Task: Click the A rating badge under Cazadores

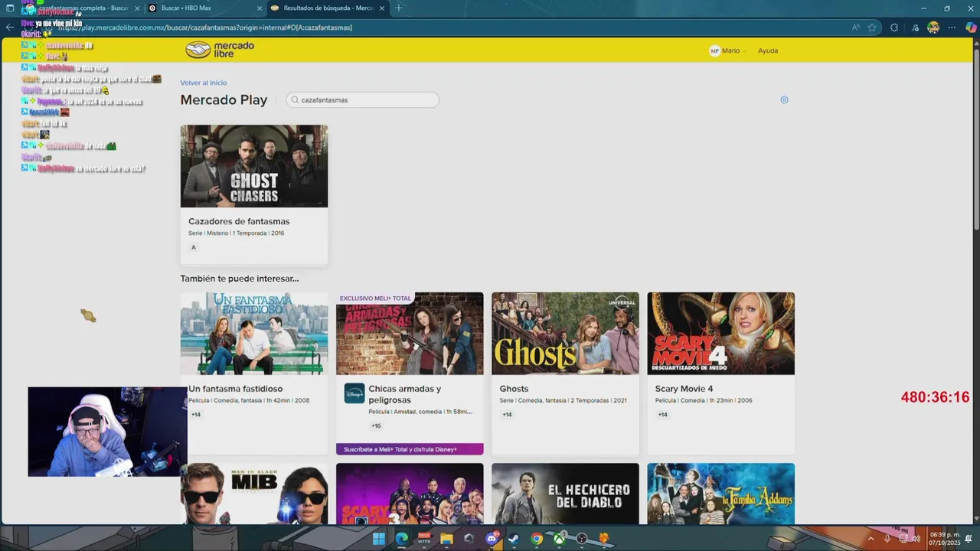Action: click(x=194, y=247)
